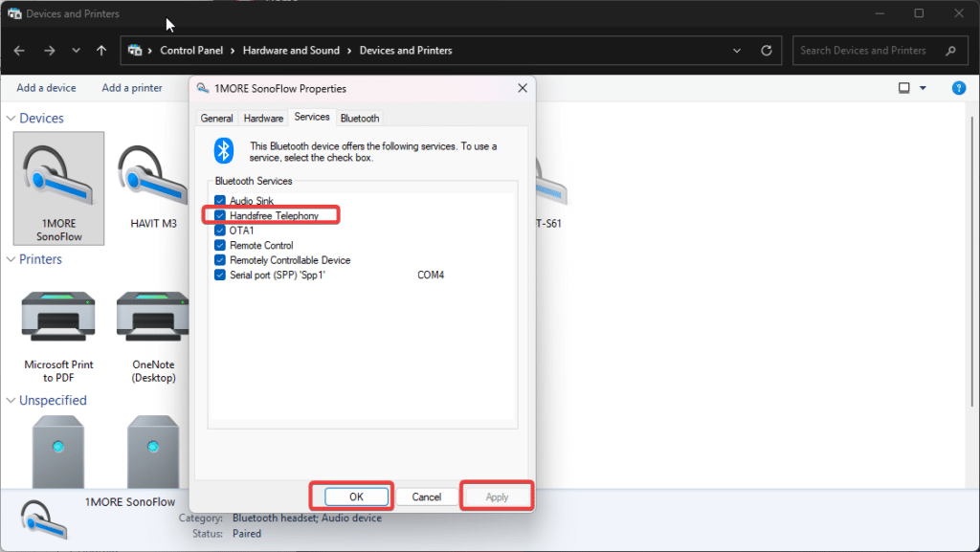
Task: Click the main window vertical scrollbar
Action: (x=972, y=261)
